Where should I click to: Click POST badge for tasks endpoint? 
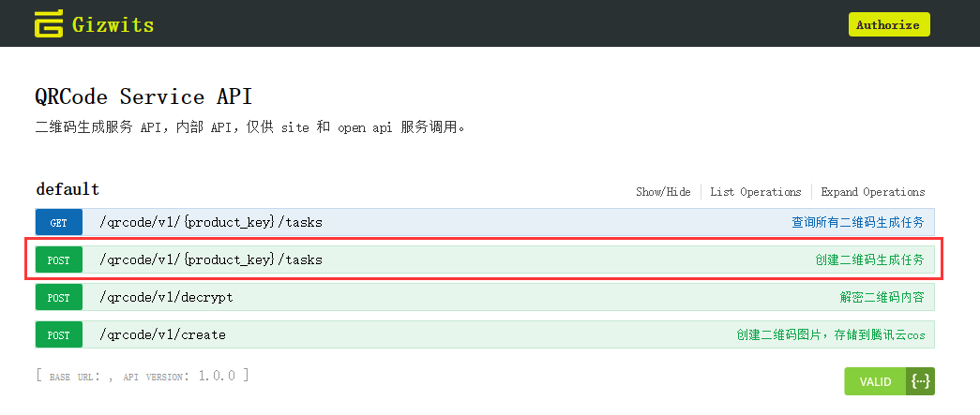(59, 259)
